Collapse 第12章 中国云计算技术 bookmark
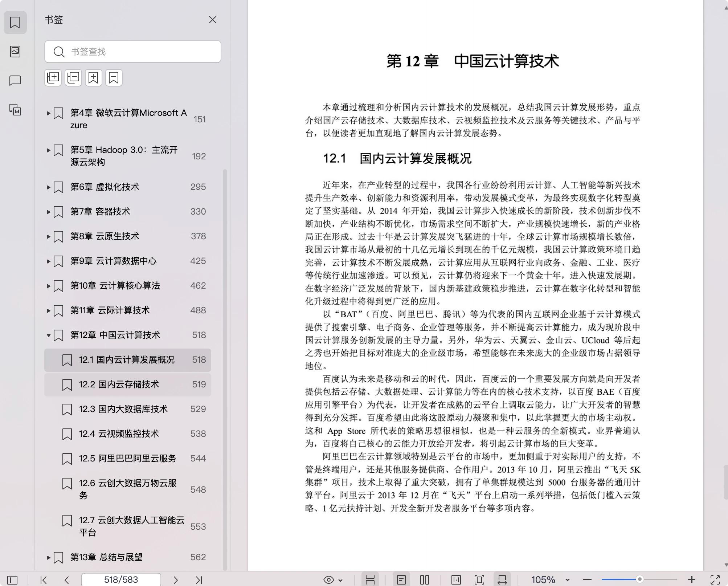728x586 pixels. click(x=49, y=335)
